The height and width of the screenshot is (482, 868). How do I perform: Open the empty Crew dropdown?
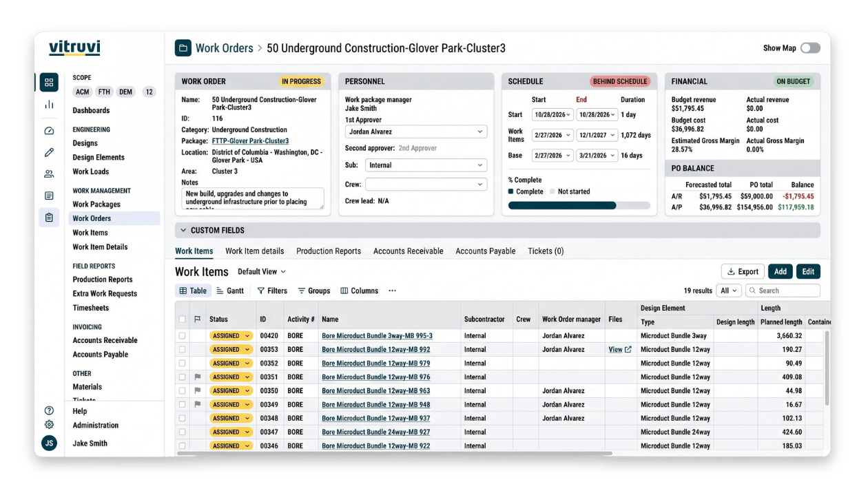click(426, 185)
